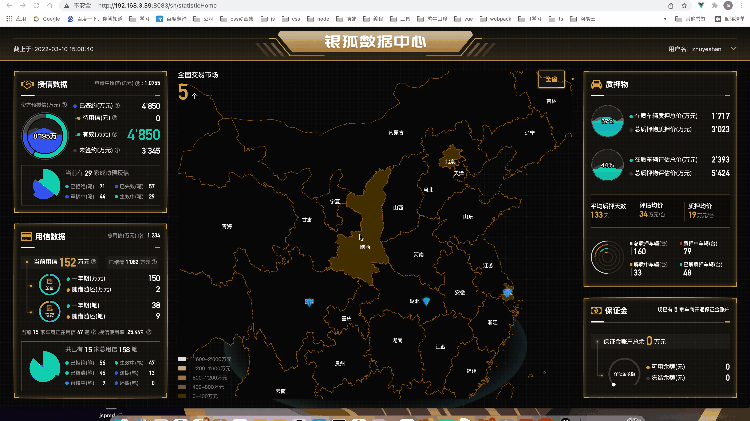This screenshot has width=750, height=421.
Task: Click the liquid gauge beside value 2'393
Action: 607,165
